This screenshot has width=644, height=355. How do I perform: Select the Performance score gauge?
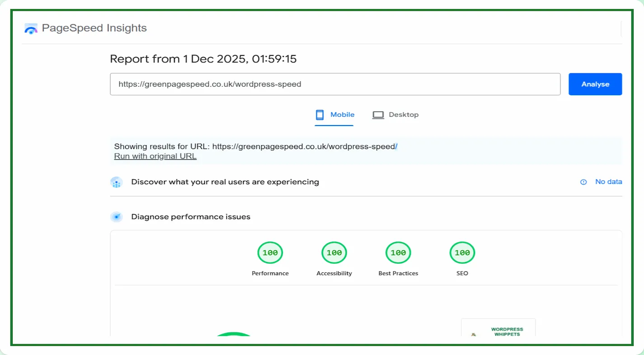(270, 253)
